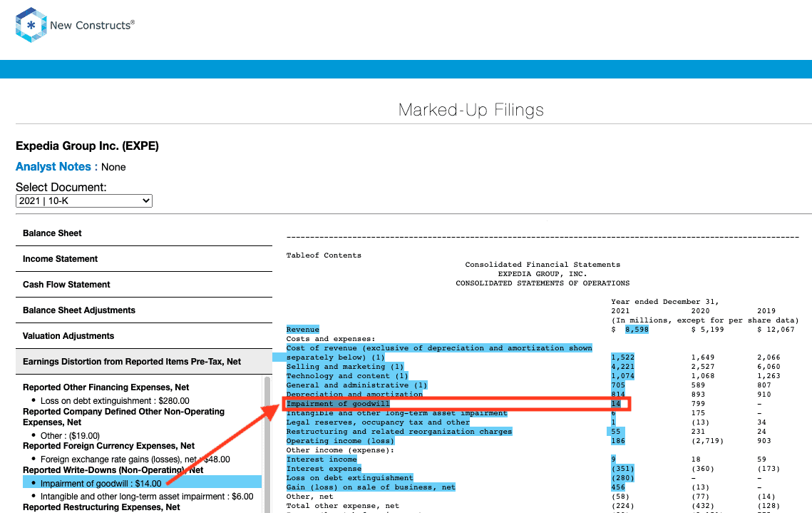Viewport: 812px width, 513px height.
Task: Click the highlighted Interest expense line
Action: (x=324, y=469)
